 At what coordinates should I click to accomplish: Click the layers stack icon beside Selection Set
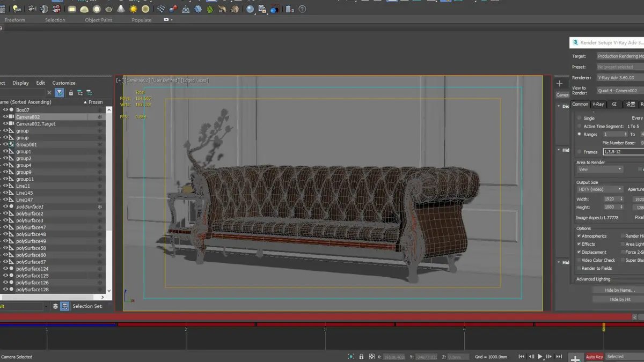pos(55,306)
